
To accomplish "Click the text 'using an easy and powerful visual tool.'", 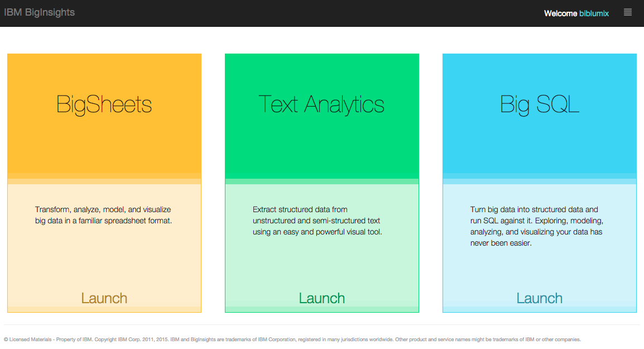I will pos(317,232).
